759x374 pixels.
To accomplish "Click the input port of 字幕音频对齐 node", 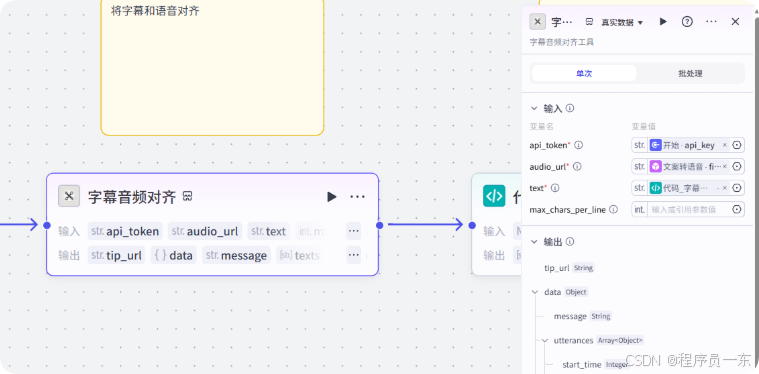I will coord(46,225).
